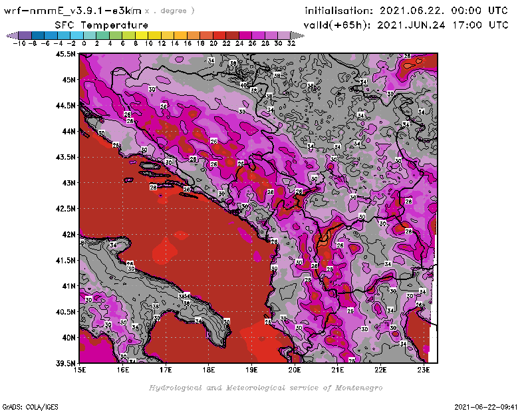The height and width of the screenshot is (411, 532).
Task: Select the 20E longitude label
Action: pyautogui.click(x=295, y=370)
